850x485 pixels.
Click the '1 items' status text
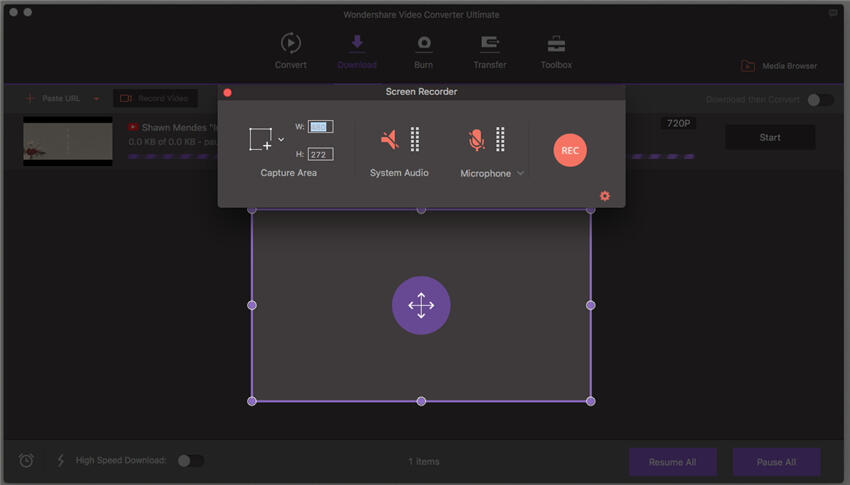(x=424, y=462)
